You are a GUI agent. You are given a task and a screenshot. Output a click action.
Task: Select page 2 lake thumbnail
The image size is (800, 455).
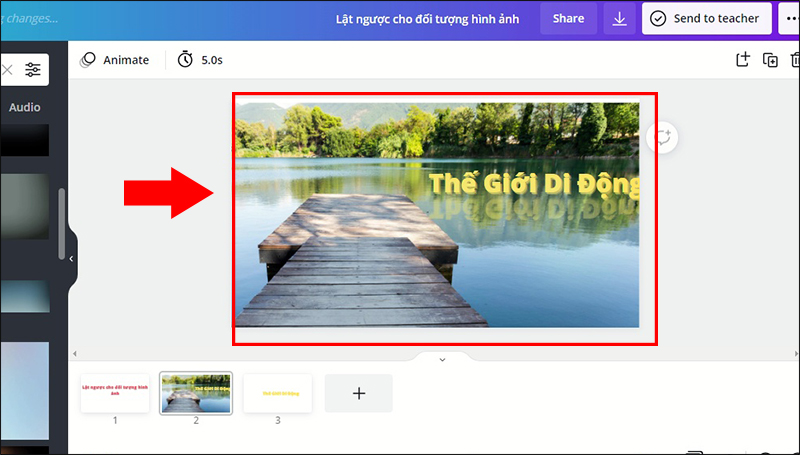click(196, 393)
